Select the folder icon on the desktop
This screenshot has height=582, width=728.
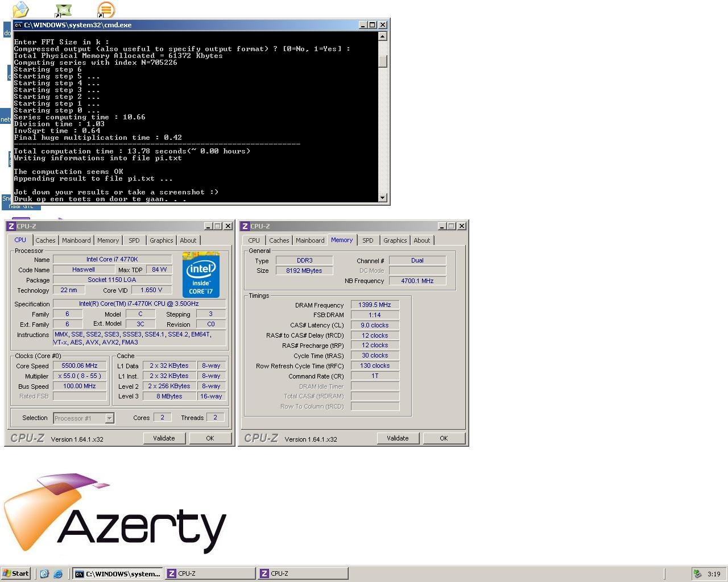click(20, 9)
